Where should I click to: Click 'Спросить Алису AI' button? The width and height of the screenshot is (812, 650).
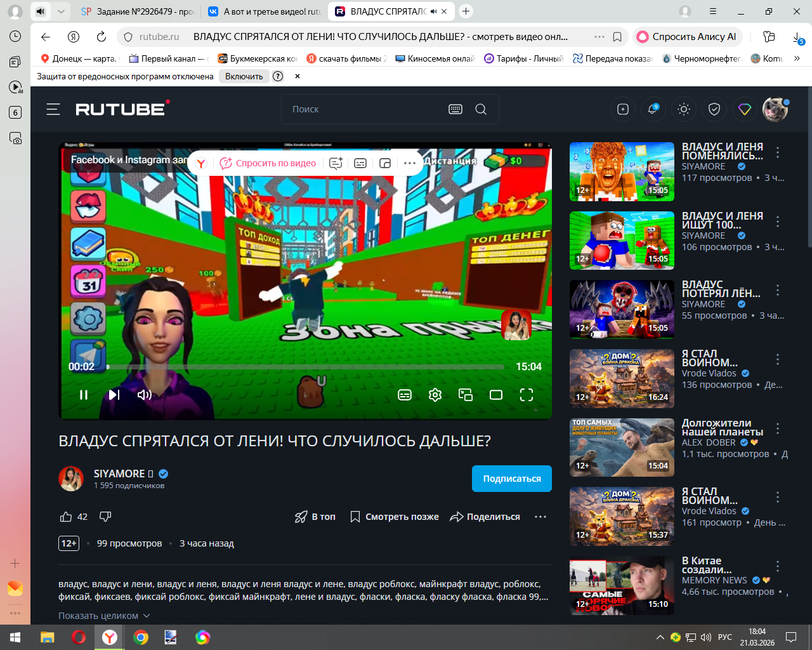(x=687, y=37)
